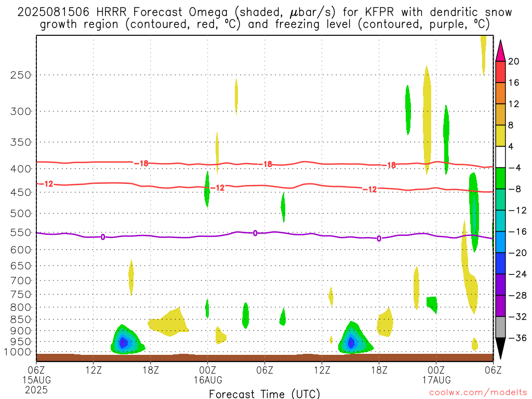The width and height of the screenshot is (532, 399).
Task: Click the leftmost -12 red contour label
Action: click(x=46, y=184)
